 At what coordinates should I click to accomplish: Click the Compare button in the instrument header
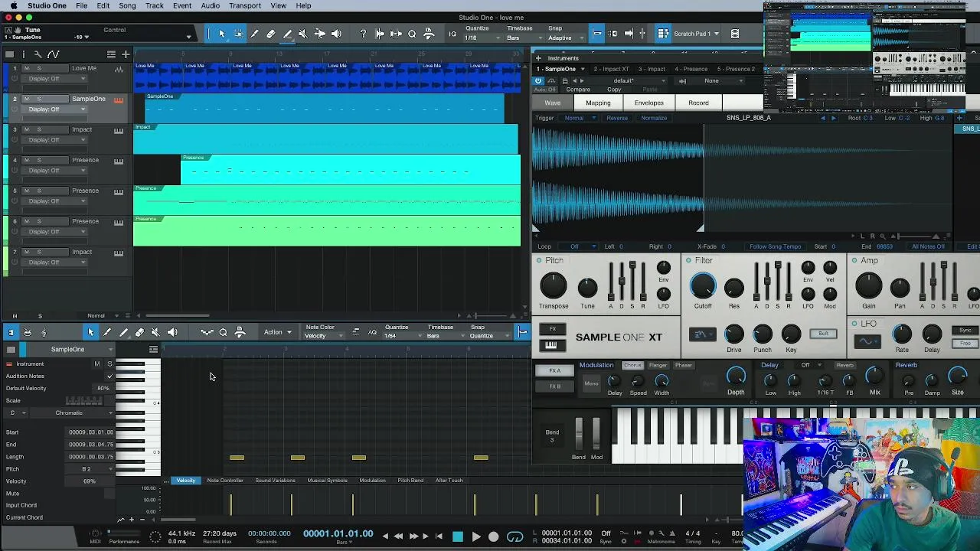click(x=578, y=90)
